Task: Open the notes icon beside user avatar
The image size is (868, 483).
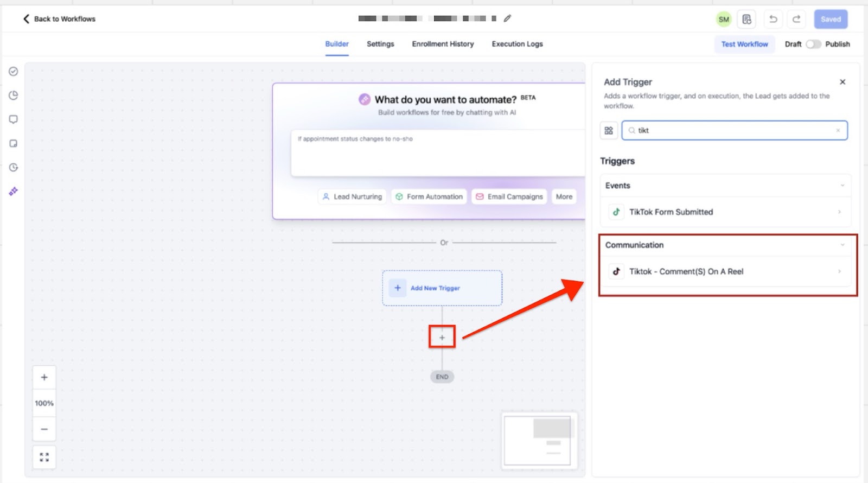Action: pyautogui.click(x=747, y=19)
